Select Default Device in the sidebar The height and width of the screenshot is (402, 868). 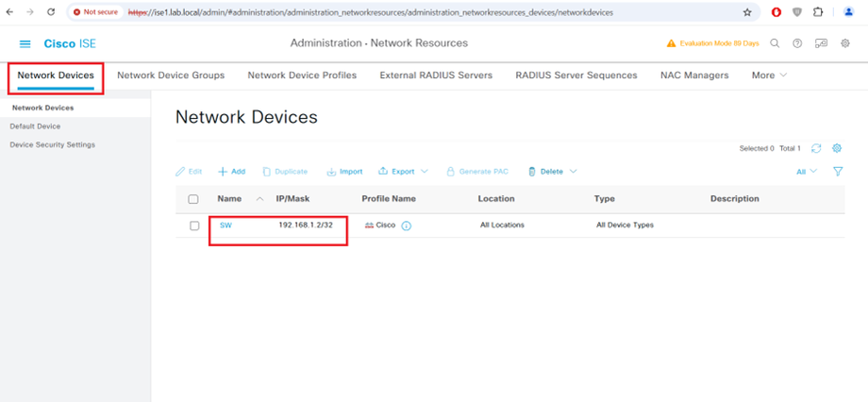[35, 126]
